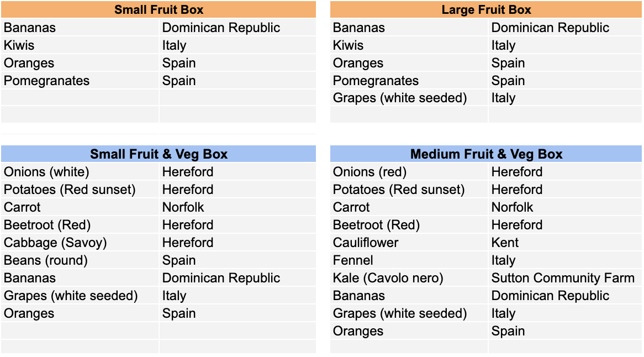Image resolution: width=644 pixels, height=357 pixels.
Task: Click the Kale (Cavolo nero) cell
Action: coord(409,278)
